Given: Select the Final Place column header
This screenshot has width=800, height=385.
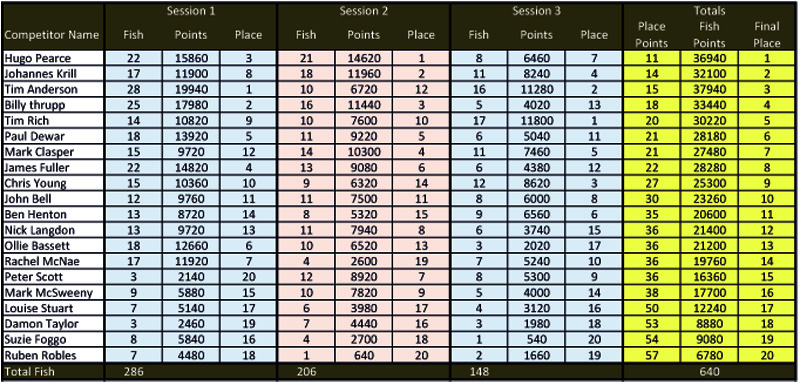Looking at the screenshot, I should [766, 35].
